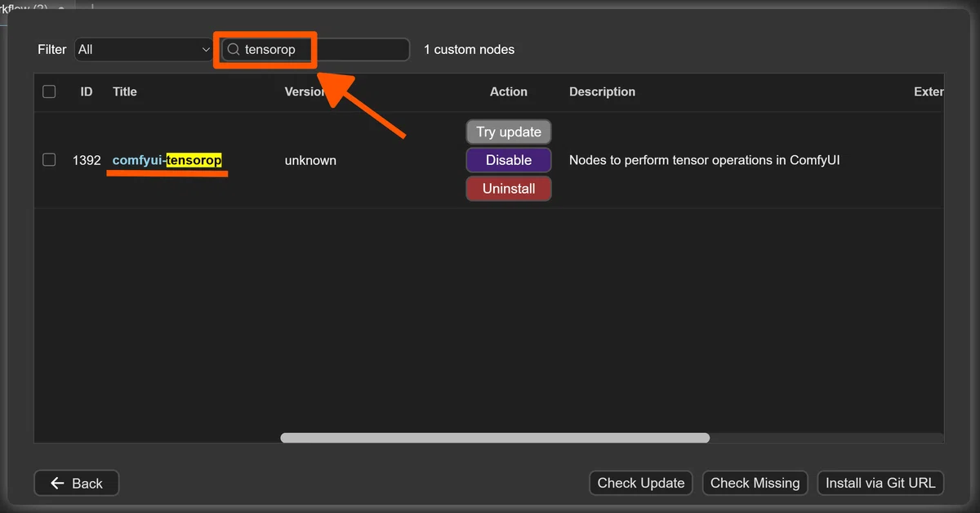
Task: Go Back using the arrow button
Action: click(x=77, y=483)
